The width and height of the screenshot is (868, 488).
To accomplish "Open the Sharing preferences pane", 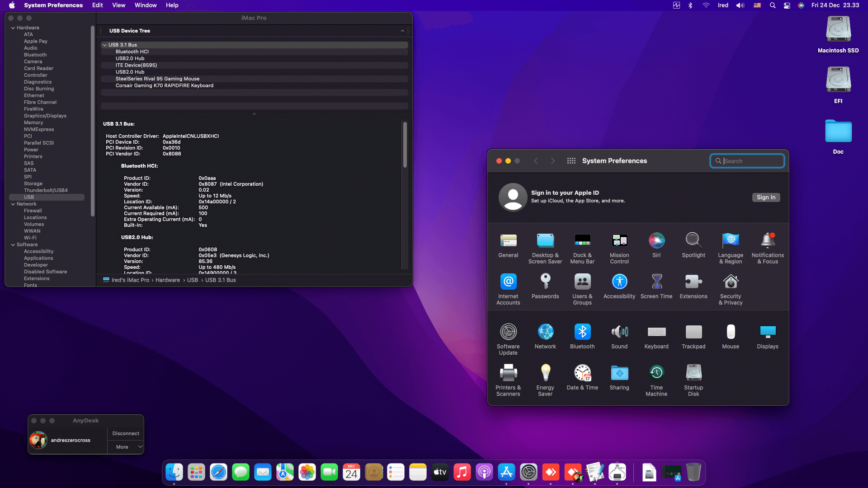I will pyautogui.click(x=619, y=378).
